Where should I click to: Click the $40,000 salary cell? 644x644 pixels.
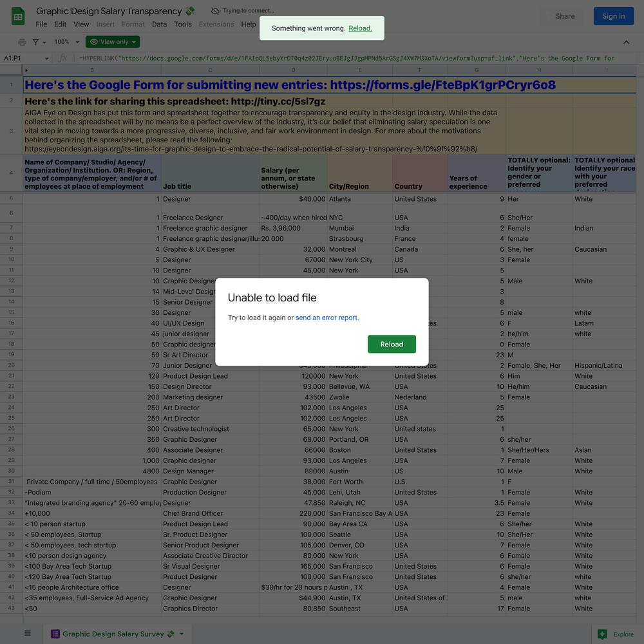(x=293, y=199)
